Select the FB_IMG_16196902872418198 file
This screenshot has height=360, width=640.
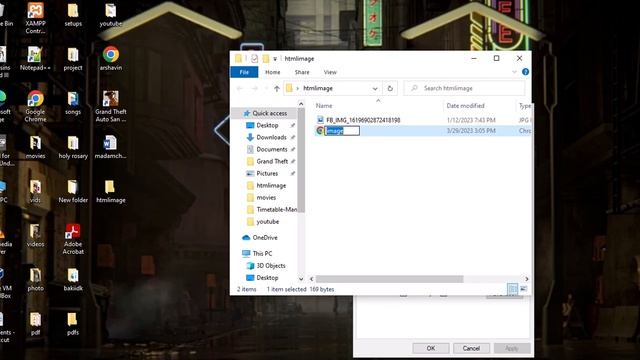pyautogui.click(x=363, y=120)
